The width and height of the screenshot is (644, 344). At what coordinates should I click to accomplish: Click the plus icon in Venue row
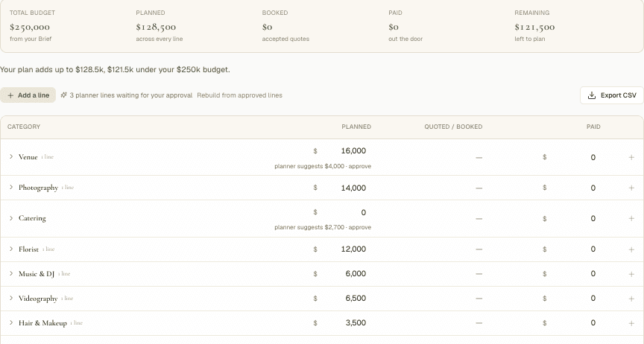coord(631,157)
